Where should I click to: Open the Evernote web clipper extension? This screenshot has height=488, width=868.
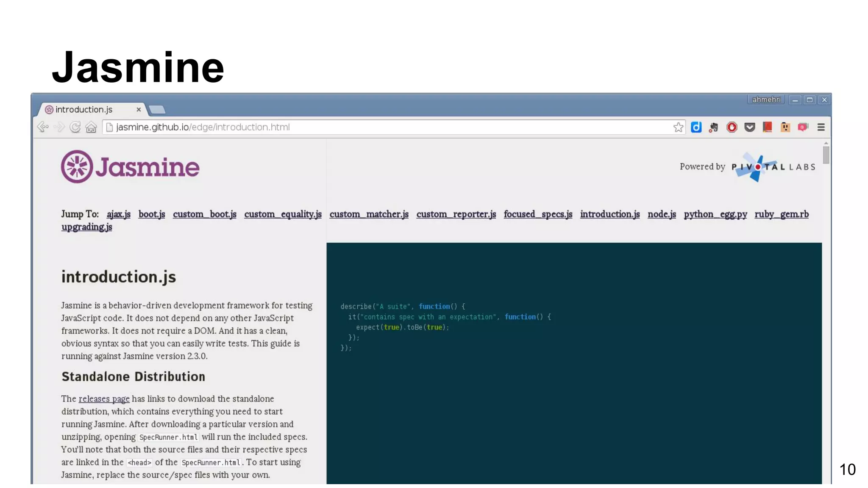tap(714, 127)
